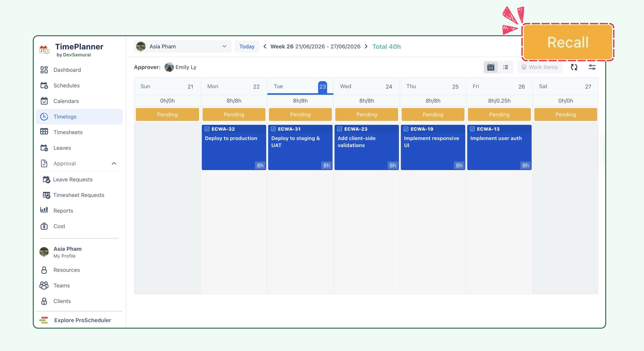Open Timesheets menu item
This screenshot has height=351, width=644.
coord(79,132)
